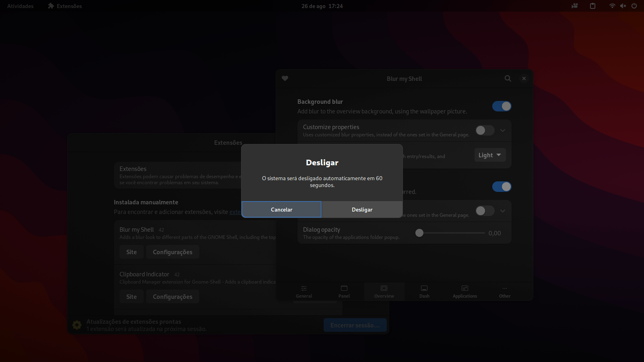This screenshot has height=362, width=644.
Task: Expand the lower Customize properties disclosure arrow
Action: tap(502, 211)
